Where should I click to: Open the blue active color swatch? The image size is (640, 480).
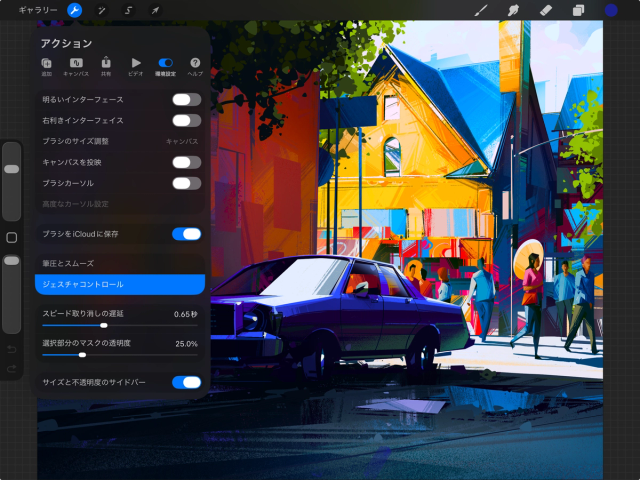point(611,10)
